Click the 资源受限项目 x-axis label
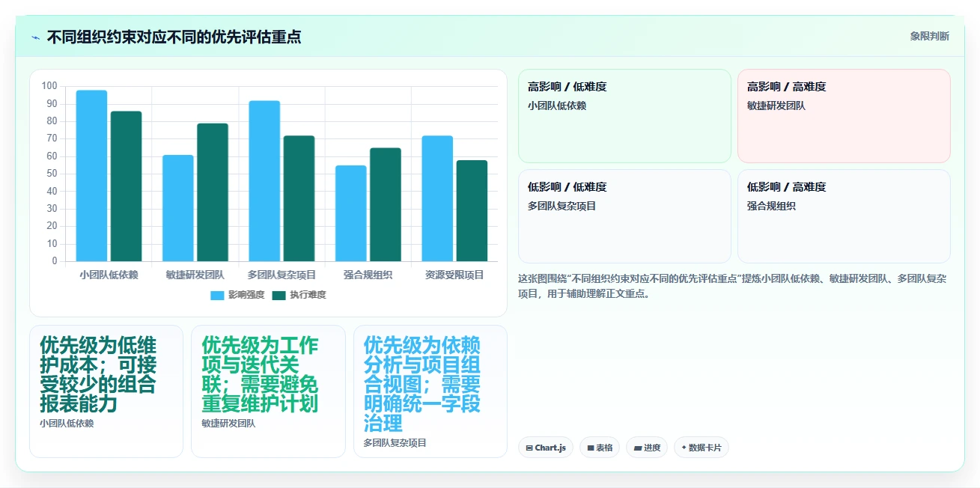 click(x=454, y=275)
